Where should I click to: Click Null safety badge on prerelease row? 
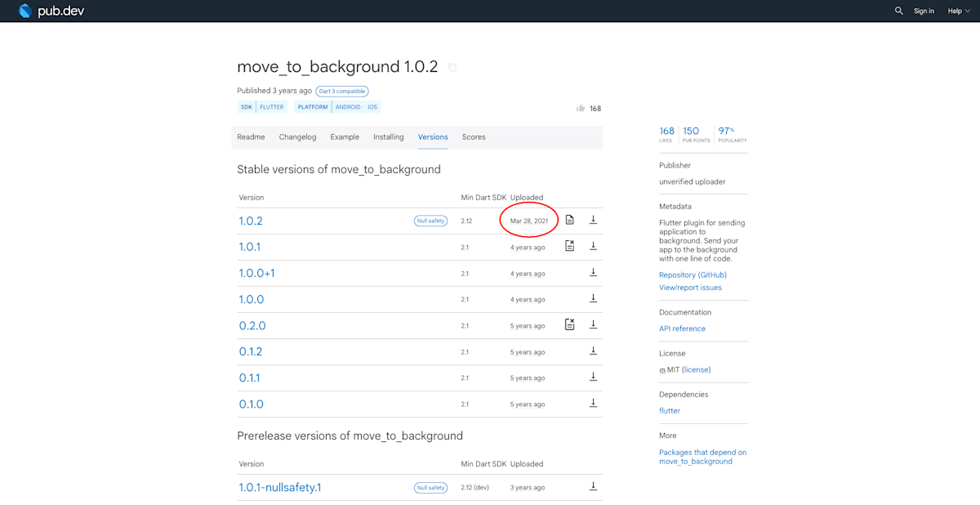point(430,487)
